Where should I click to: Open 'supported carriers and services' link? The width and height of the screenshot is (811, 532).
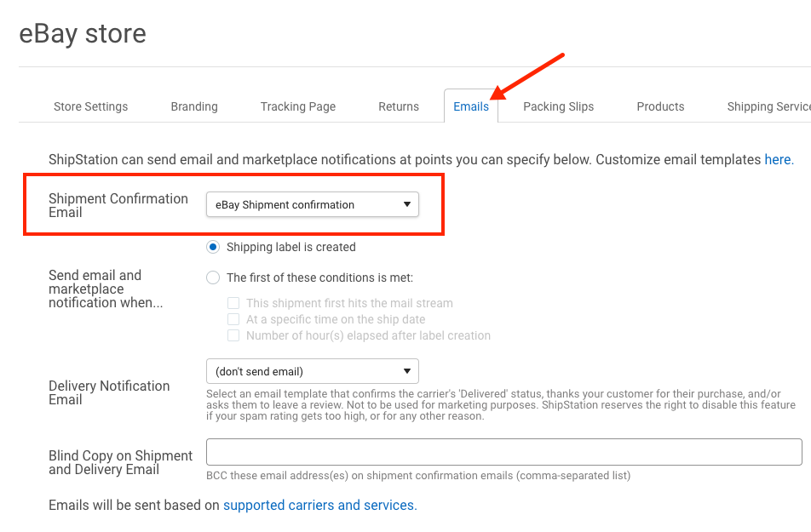click(319, 505)
